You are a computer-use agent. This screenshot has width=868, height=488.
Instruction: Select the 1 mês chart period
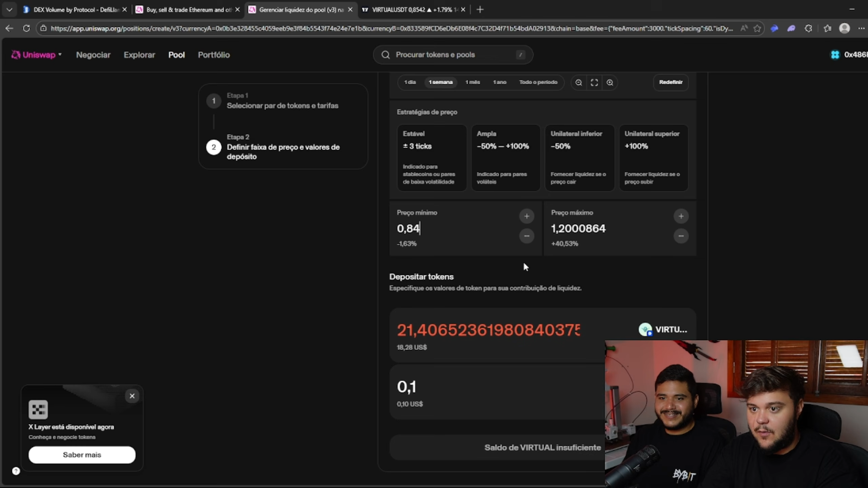[473, 82]
